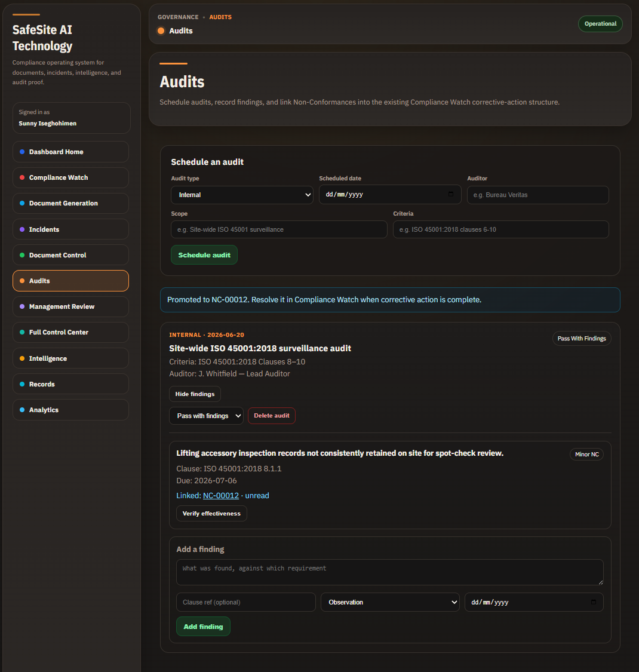Click the Scheduled date field

[390, 195]
